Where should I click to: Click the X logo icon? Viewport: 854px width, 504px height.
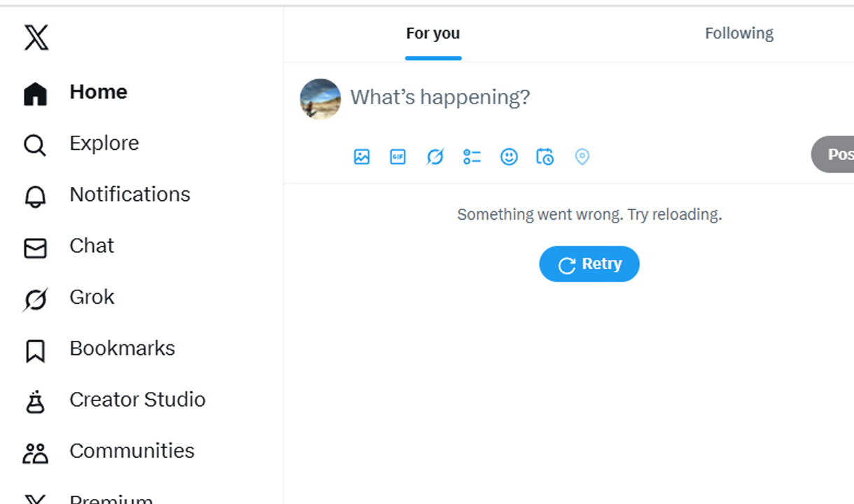coord(36,38)
